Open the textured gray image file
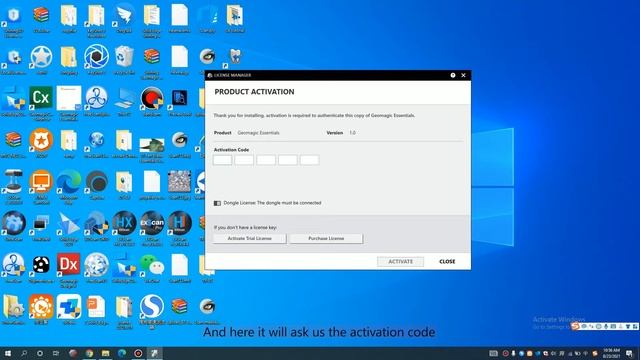640x360 pixels. pyautogui.click(x=180, y=181)
